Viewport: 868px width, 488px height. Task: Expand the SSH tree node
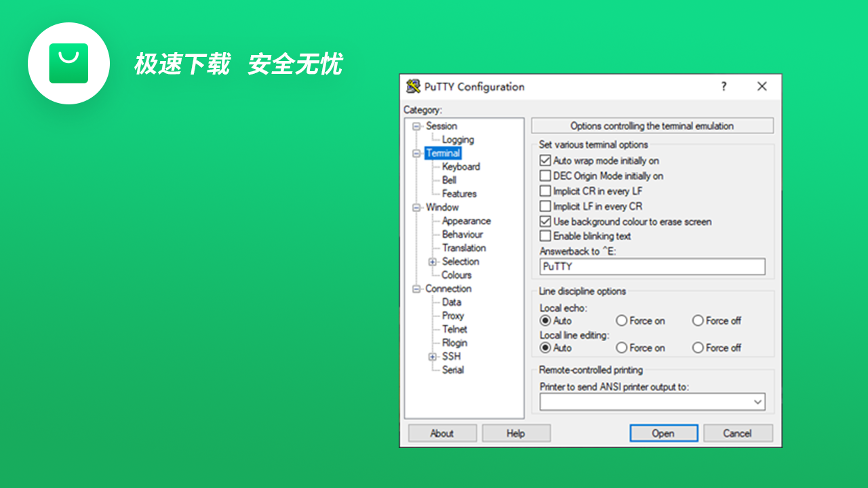pos(433,356)
